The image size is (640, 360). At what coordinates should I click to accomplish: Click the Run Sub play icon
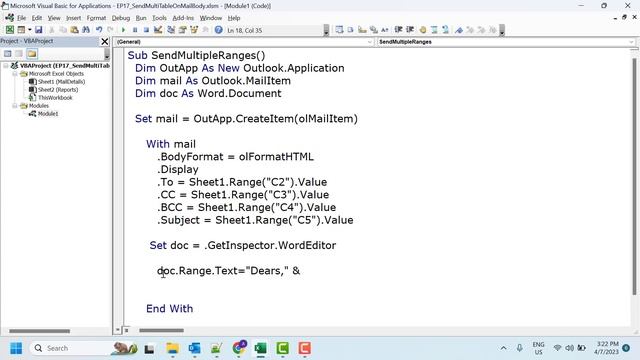tap(123, 30)
